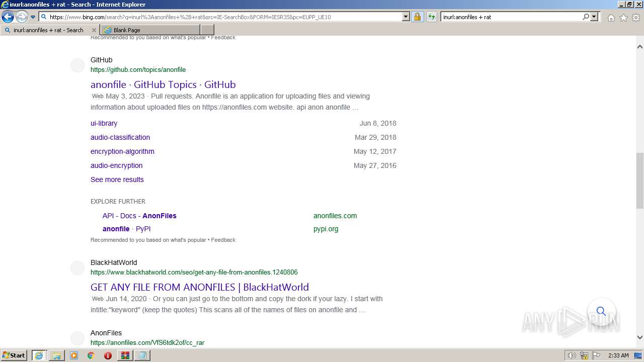Open Favorites star icon
Image resolution: width=644 pixels, height=362 pixels.
[x=623, y=18]
